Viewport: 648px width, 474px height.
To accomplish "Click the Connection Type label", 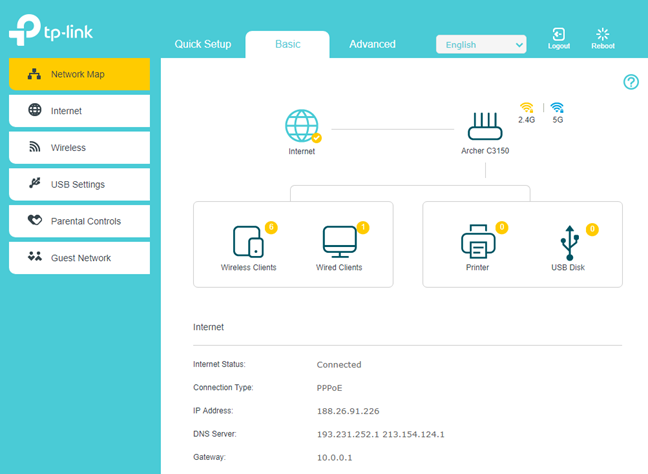I will point(223,387).
